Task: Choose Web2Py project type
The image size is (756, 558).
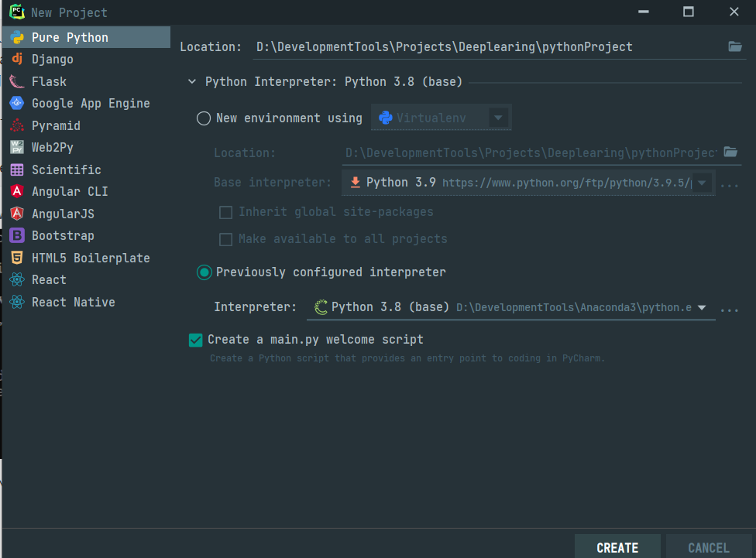Action: point(86,147)
